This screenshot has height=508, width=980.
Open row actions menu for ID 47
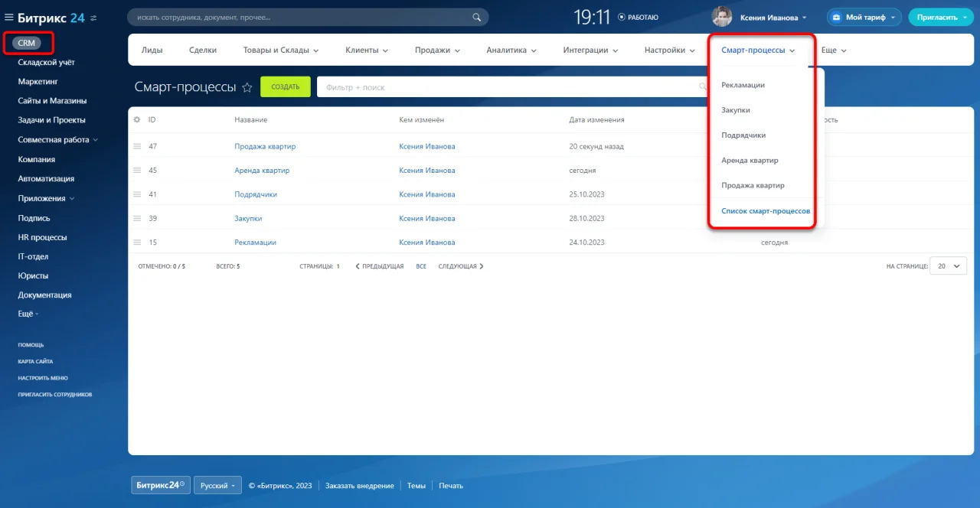[137, 146]
